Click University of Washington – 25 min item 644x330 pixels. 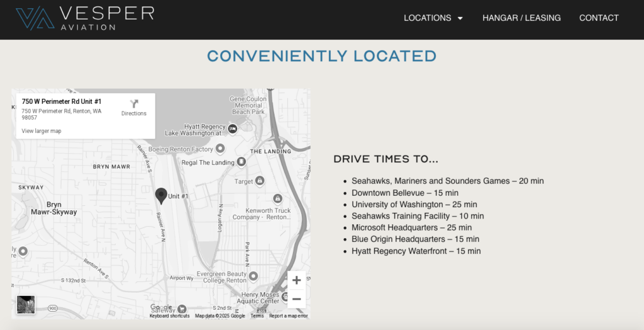point(414,205)
